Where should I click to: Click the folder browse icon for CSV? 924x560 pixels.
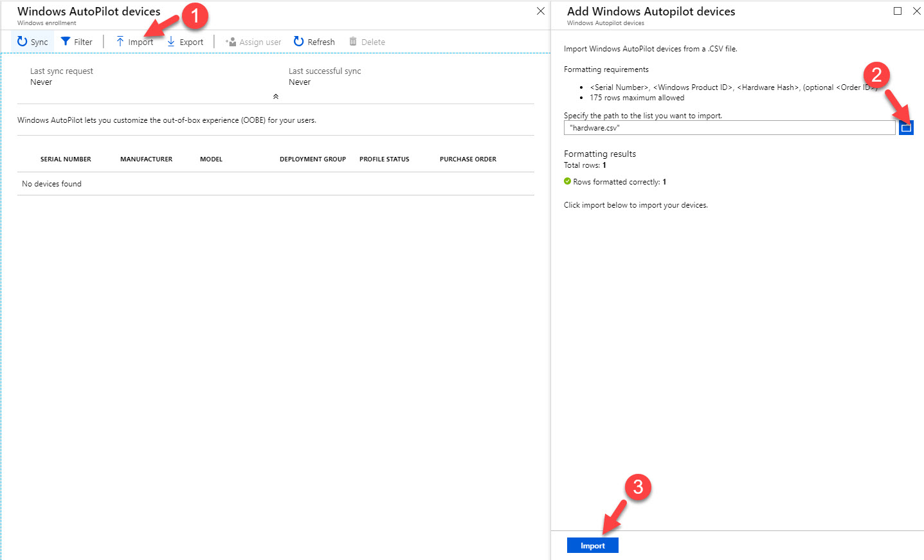point(906,127)
